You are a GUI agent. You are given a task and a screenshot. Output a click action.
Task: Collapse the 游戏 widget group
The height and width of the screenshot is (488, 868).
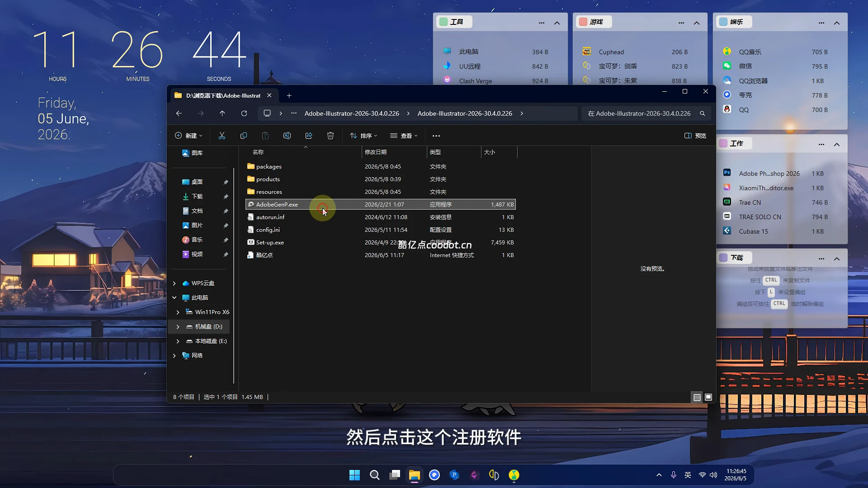(x=697, y=23)
